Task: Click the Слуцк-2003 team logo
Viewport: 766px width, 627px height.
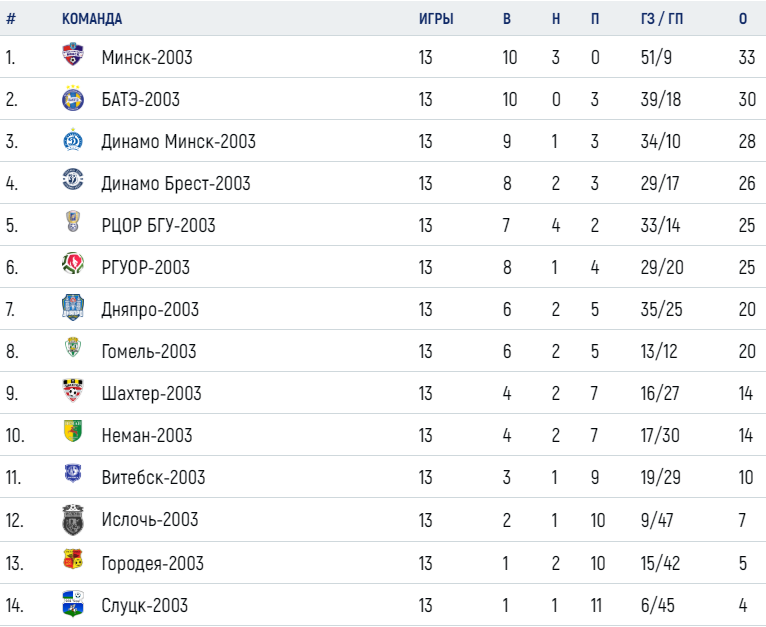Action: 73,604
